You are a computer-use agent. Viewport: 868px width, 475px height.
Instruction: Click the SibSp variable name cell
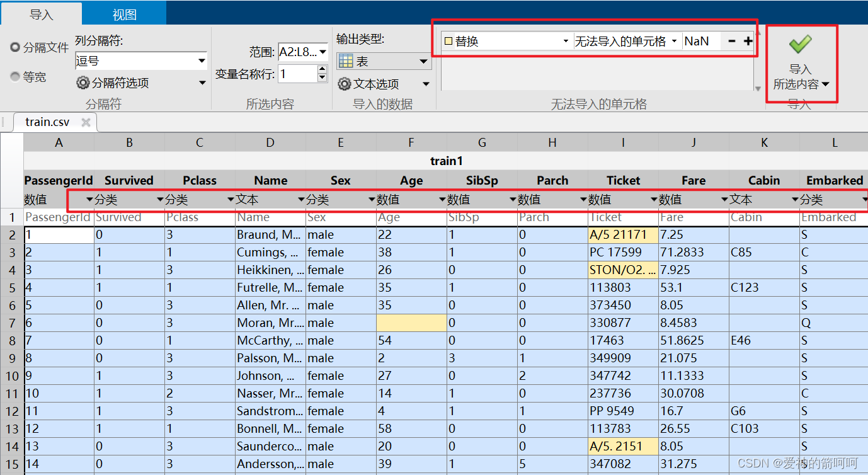coord(482,180)
